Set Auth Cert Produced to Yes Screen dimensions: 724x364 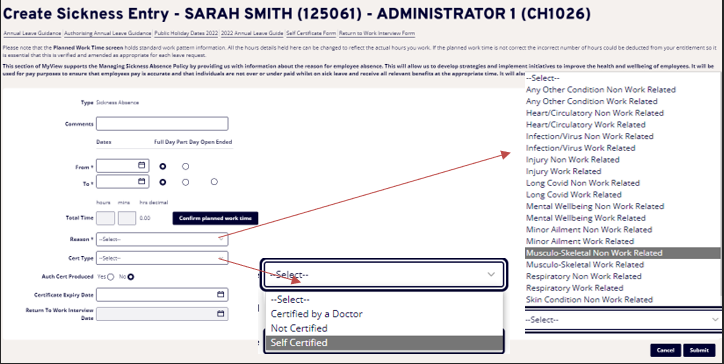click(x=110, y=277)
